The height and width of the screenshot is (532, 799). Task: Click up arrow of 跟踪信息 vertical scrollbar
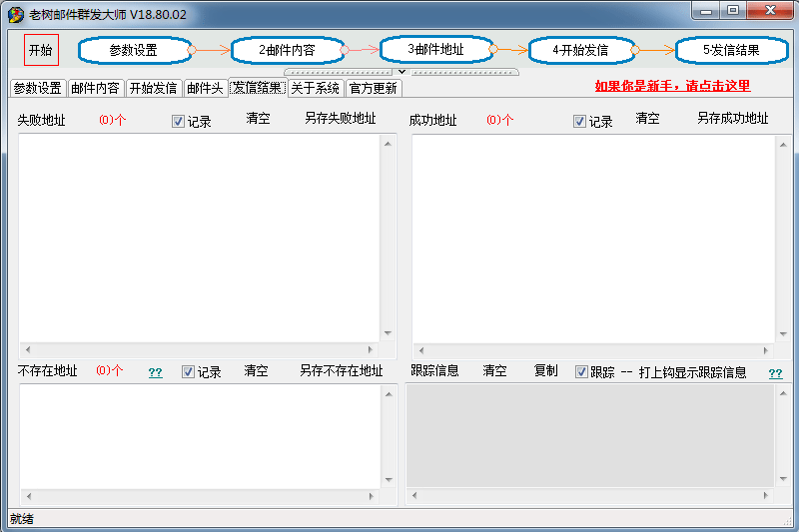(783, 393)
